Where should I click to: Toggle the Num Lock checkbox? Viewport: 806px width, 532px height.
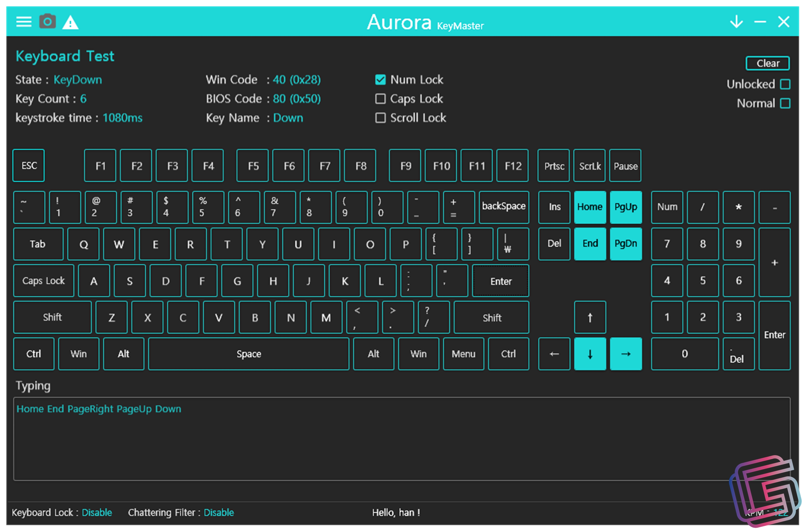coord(380,80)
